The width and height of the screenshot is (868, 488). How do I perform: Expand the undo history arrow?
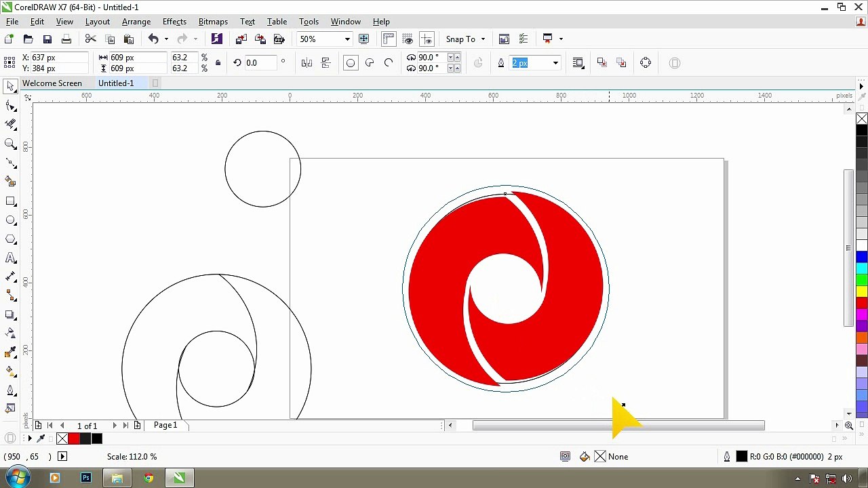pyautogui.click(x=166, y=39)
